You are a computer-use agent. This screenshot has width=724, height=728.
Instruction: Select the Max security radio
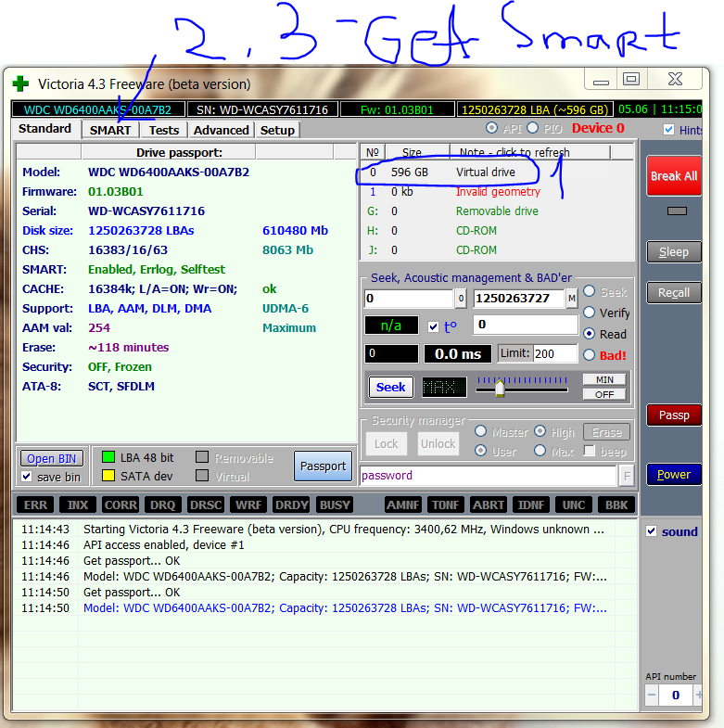pyautogui.click(x=540, y=451)
